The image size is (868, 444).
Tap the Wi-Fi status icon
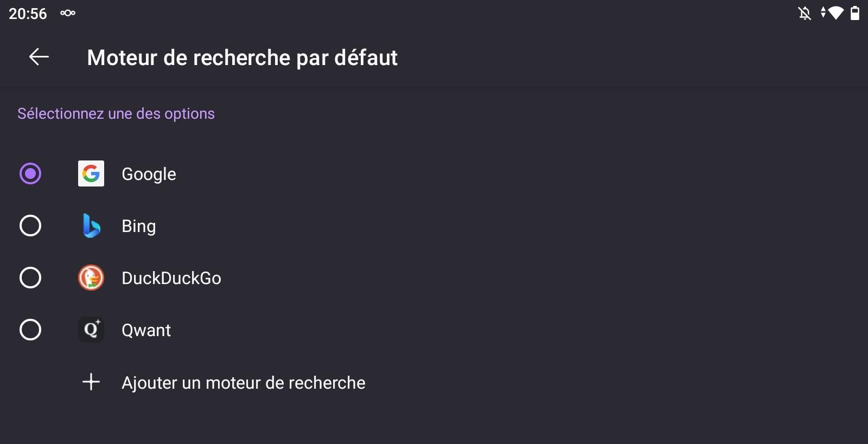[835, 13]
